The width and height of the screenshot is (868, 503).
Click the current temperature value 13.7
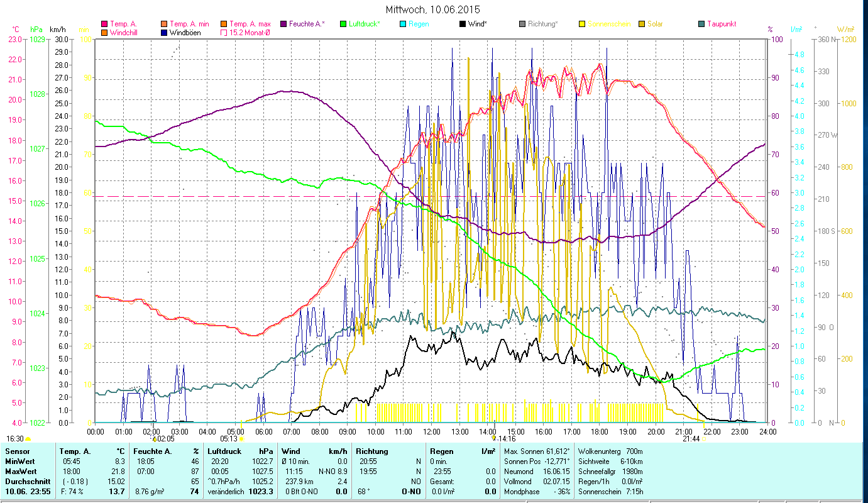[116, 491]
